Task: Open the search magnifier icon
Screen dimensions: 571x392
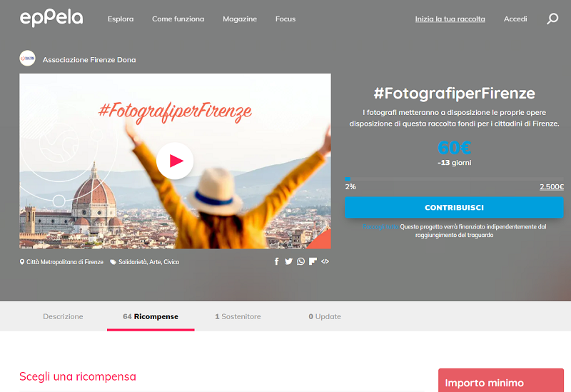Action: pyautogui.click(x=552, y=19)
